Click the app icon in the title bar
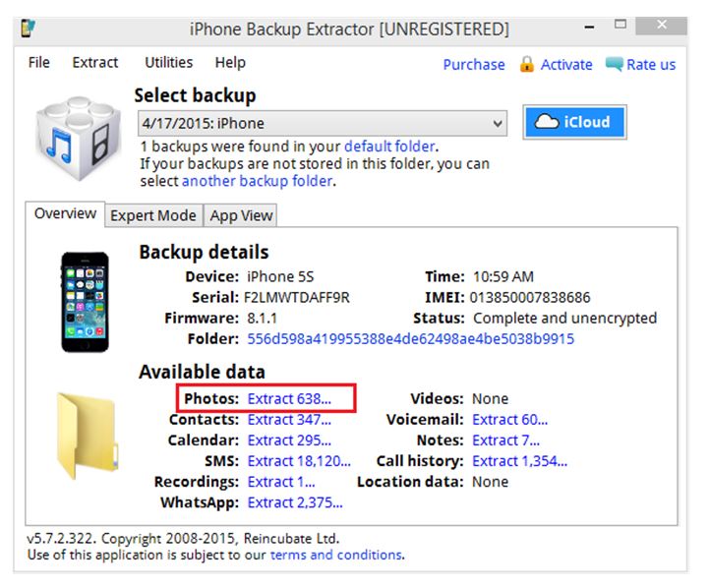Screen dimensions: 709x588 (x=30, y=28)
